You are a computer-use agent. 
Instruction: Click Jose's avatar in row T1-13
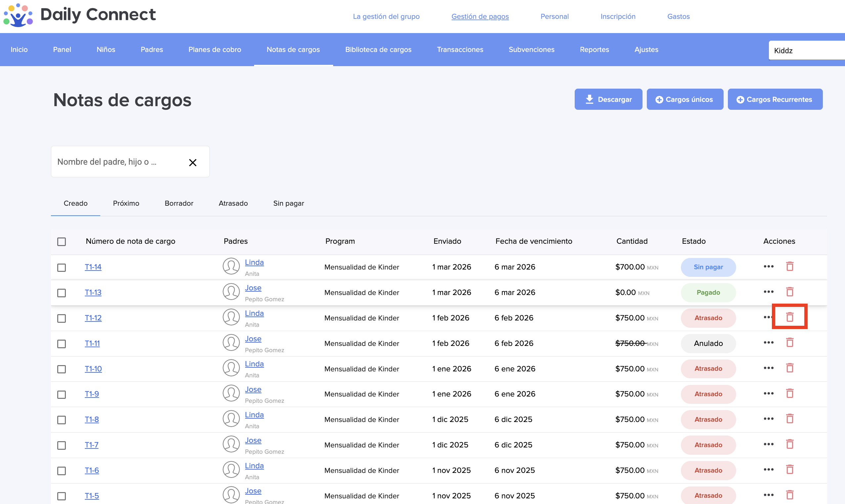pyautogui.click(x=231, y=292)
